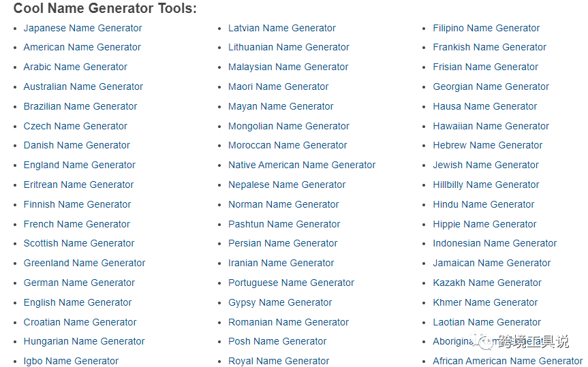588x367 pixels.
Task: Select the Maori Name Generator link
Action: pos(278,86)
